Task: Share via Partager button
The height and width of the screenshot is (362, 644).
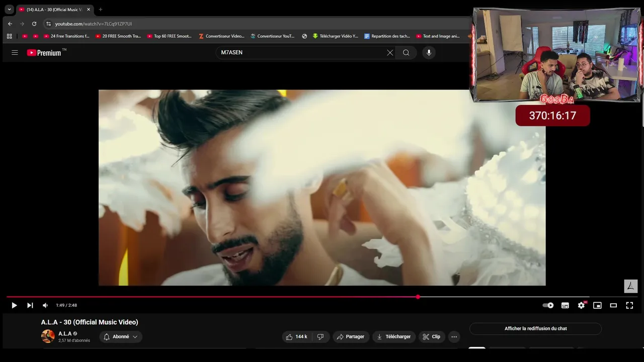Action: pos(350,337)
